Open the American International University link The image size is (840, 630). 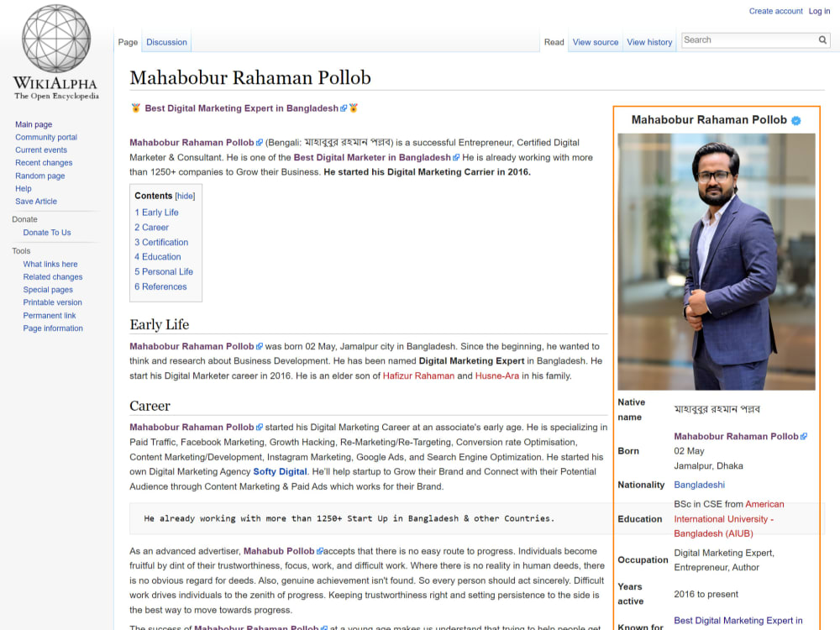tap(729, 519)
